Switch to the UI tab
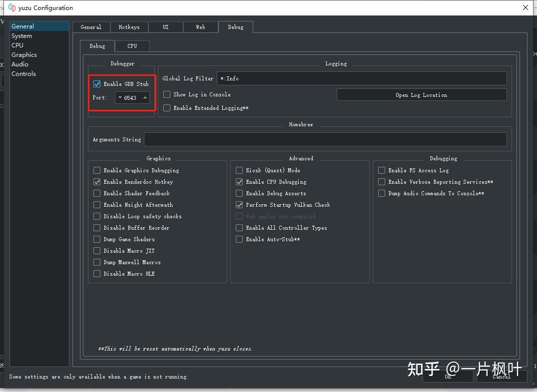The height and width of the screenshot is (392, 537). [166, 27]
